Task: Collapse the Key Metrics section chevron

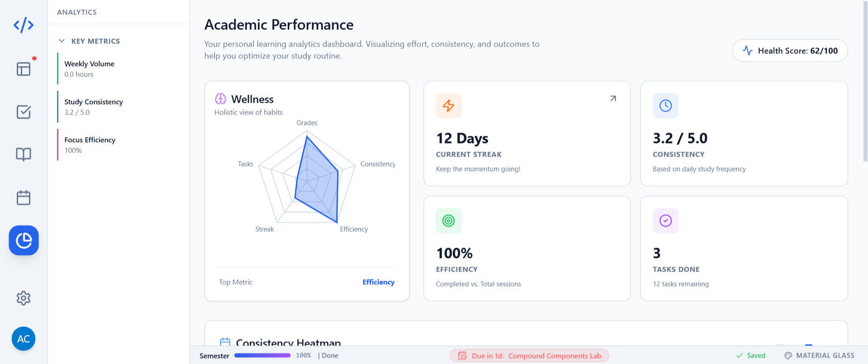Action: [x=62, y=41]
